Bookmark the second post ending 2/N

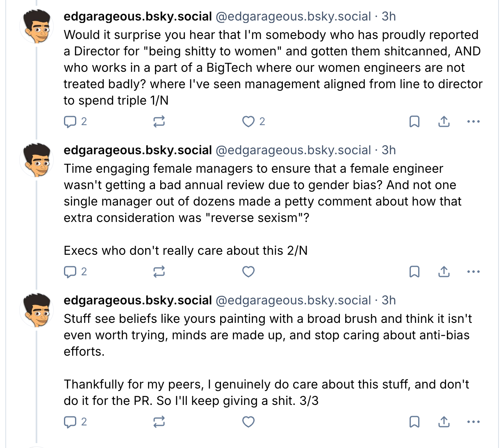point(414,272)
